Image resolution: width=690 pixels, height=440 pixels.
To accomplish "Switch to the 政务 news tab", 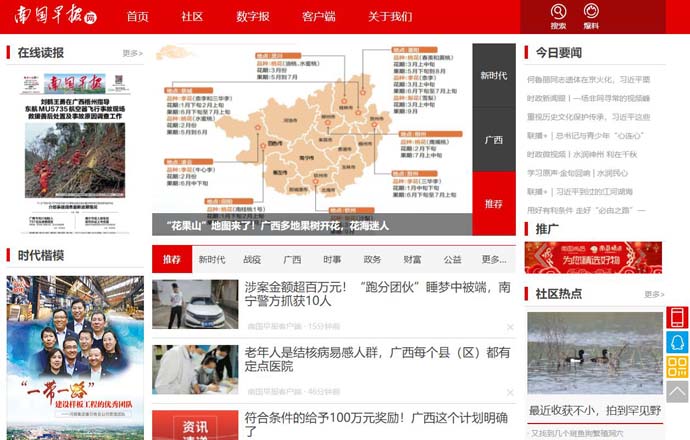I will click(x=372, y=260).
